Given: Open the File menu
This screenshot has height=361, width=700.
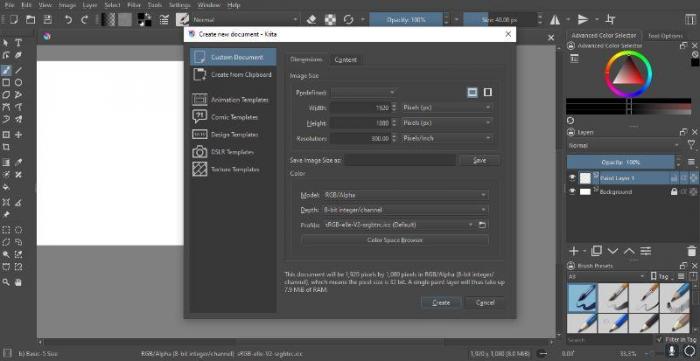Looking at the screenshot, I should 9,5.
